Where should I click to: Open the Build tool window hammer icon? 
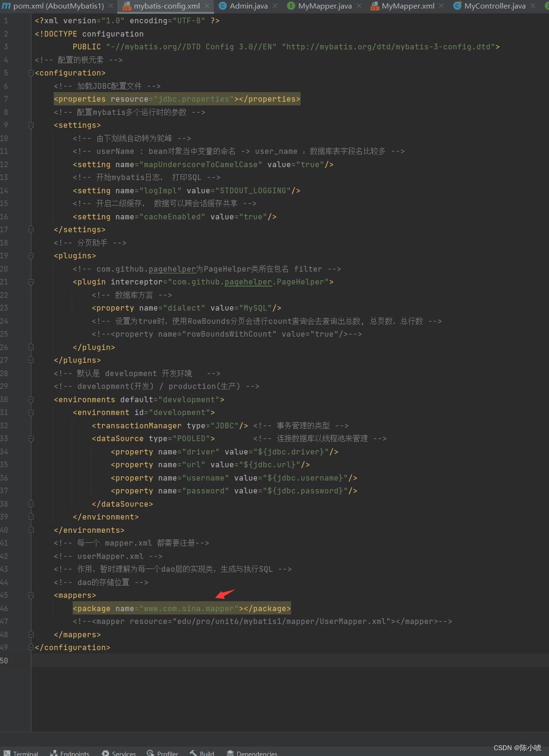coord(193,753)
